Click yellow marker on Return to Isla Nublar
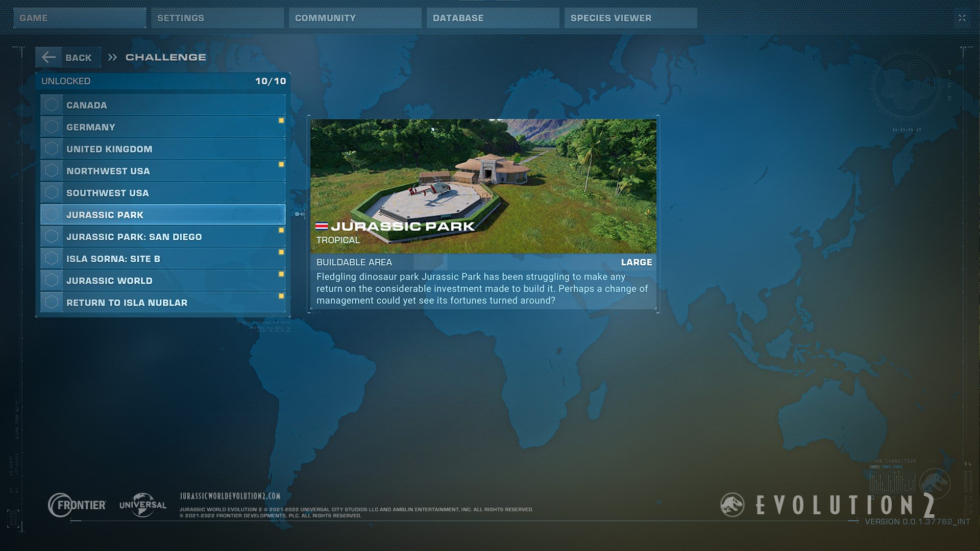 pos(281,296)
